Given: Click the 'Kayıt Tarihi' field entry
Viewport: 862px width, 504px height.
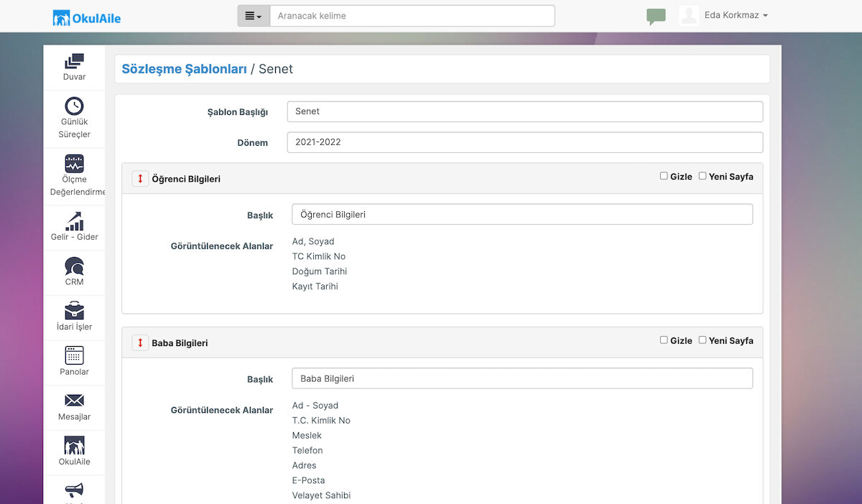Looking at the screenshot, I should click(315, 286).
